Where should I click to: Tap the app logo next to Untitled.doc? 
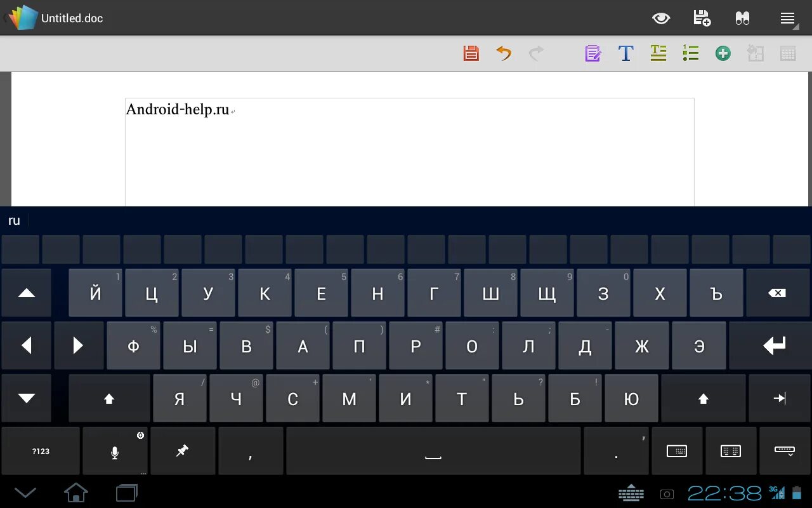22,18
